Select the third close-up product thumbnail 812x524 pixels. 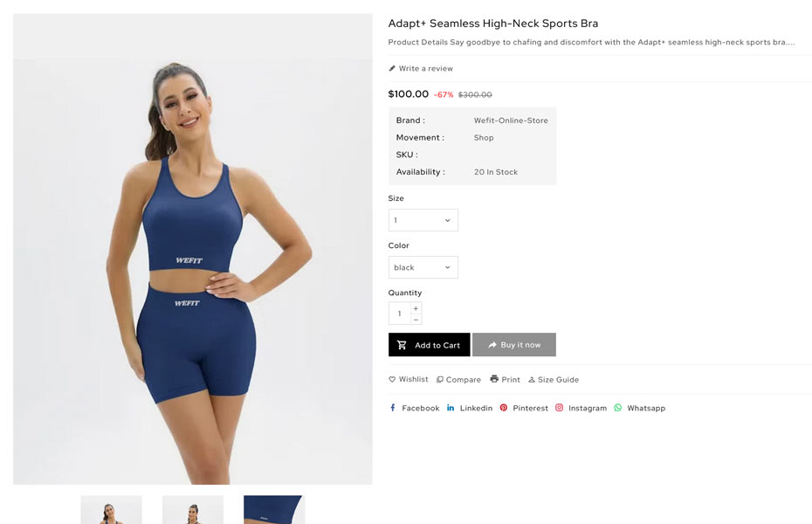(x=274, y=509)
